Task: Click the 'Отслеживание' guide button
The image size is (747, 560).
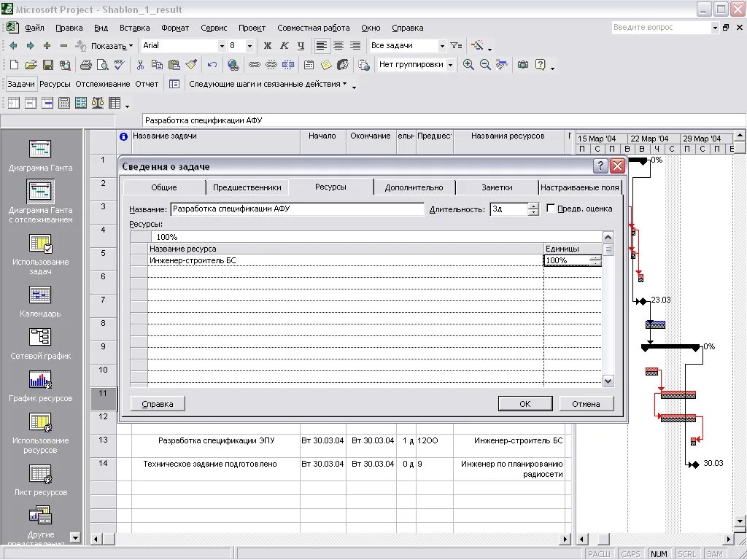Action: [102, 84]
